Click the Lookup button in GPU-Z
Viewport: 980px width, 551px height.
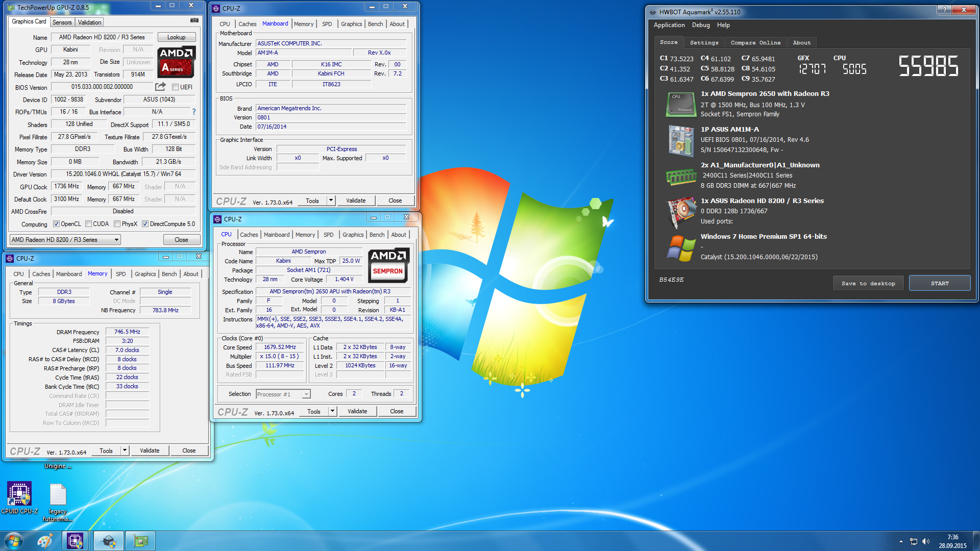tap(177, 37)
